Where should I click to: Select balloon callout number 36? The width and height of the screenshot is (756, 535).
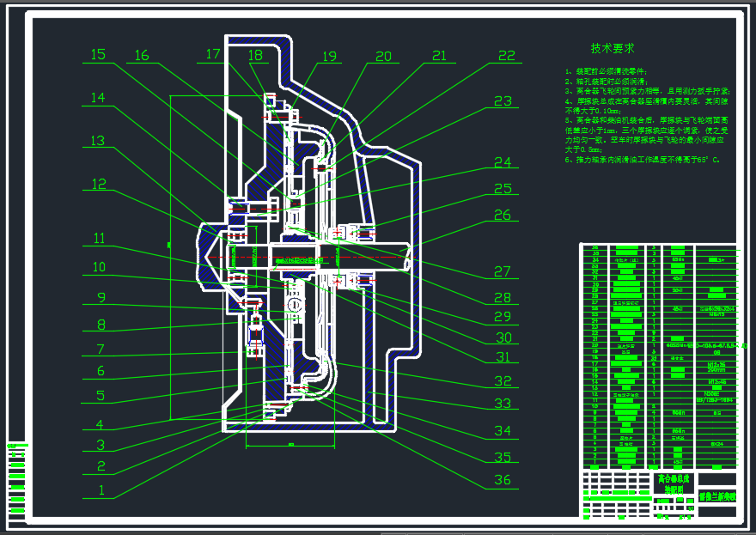pos(503,477)
